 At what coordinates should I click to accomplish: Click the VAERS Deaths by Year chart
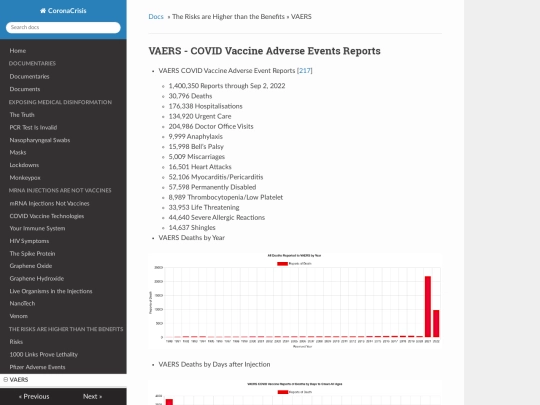tap(295, 301)
